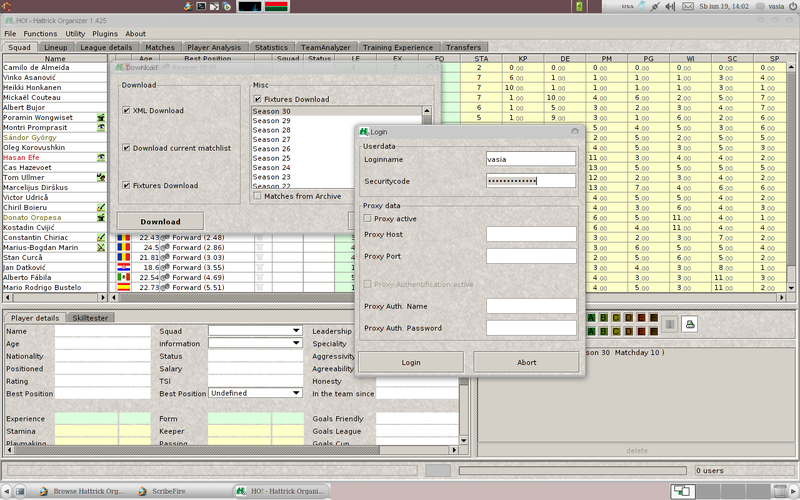800x500 pixels.
Task: Click the print icon button
Action: pyautogui.click(x=689, y=324)
